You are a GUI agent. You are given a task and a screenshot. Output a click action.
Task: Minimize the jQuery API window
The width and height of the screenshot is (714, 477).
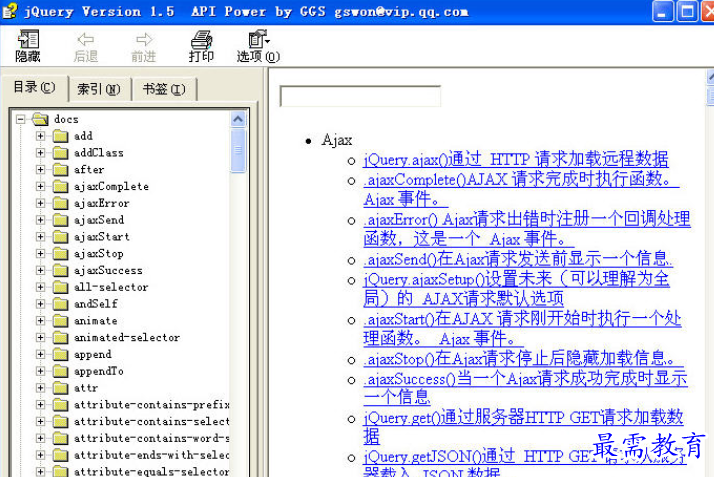click(x=663, y=11)
